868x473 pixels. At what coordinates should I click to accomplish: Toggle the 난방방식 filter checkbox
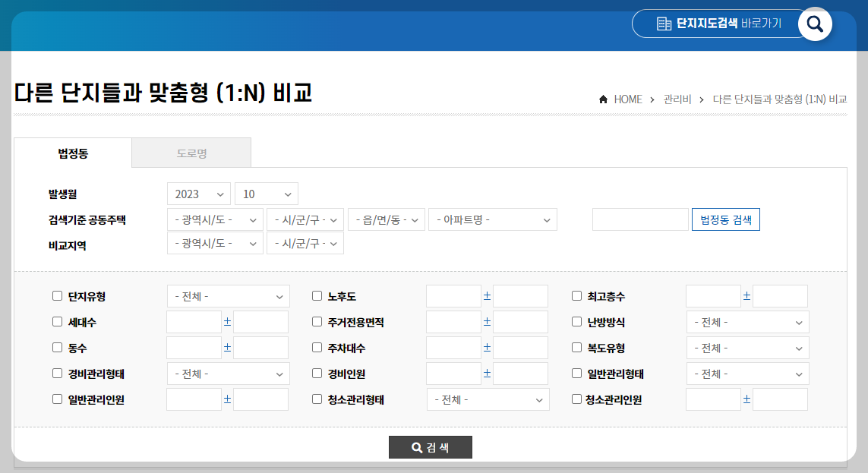pos(576,322)
